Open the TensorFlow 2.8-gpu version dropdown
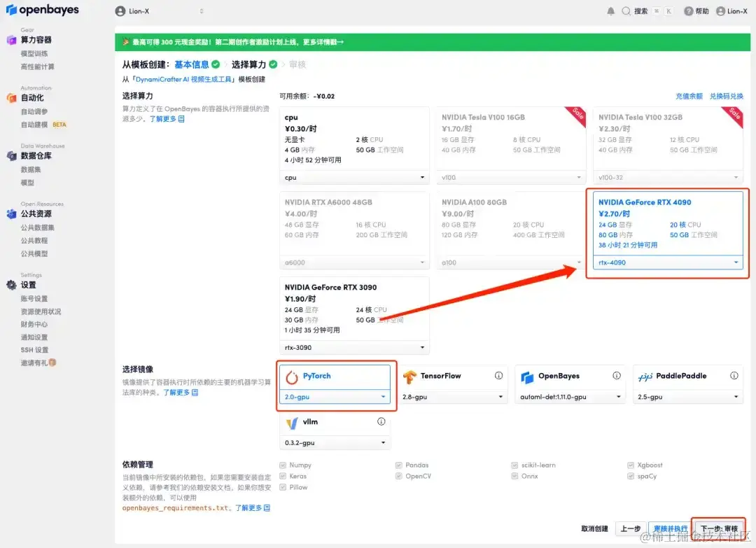The height and width of the screenshot is (548, 756). pos(452,397)
